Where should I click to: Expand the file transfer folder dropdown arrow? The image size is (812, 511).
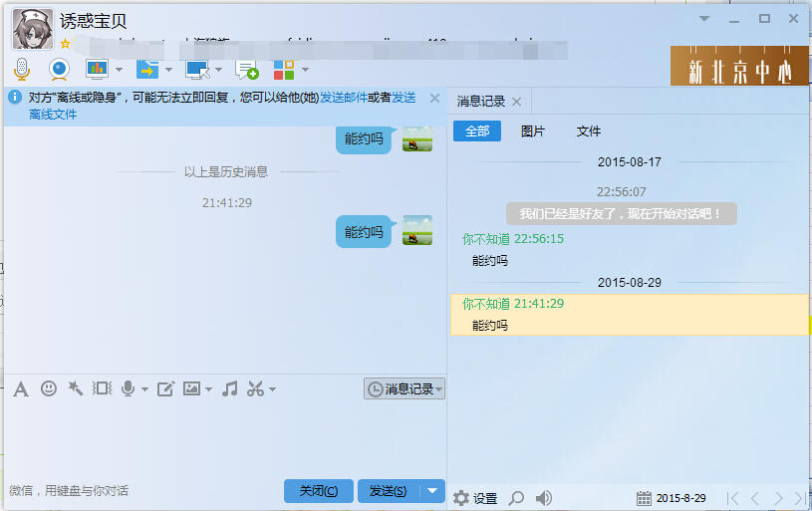click(168, 70)
